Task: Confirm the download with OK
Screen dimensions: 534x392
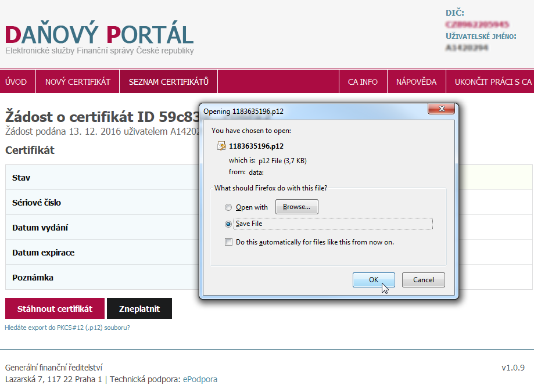Action: coord(374,279)
